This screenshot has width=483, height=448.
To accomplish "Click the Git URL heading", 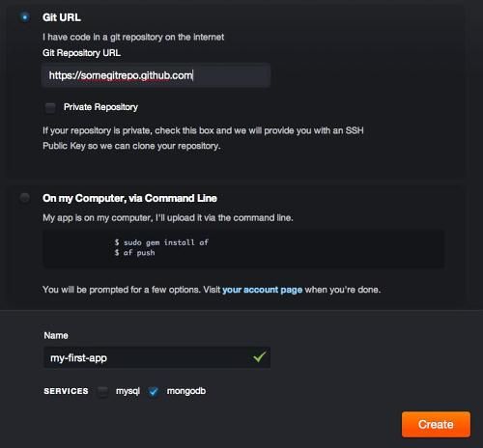I will coord(62,17).
